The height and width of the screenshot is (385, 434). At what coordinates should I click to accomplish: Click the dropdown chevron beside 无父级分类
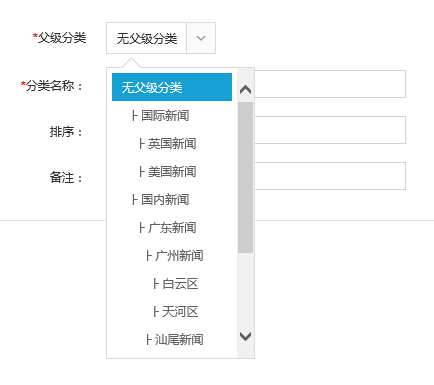[x=201, y=38]
